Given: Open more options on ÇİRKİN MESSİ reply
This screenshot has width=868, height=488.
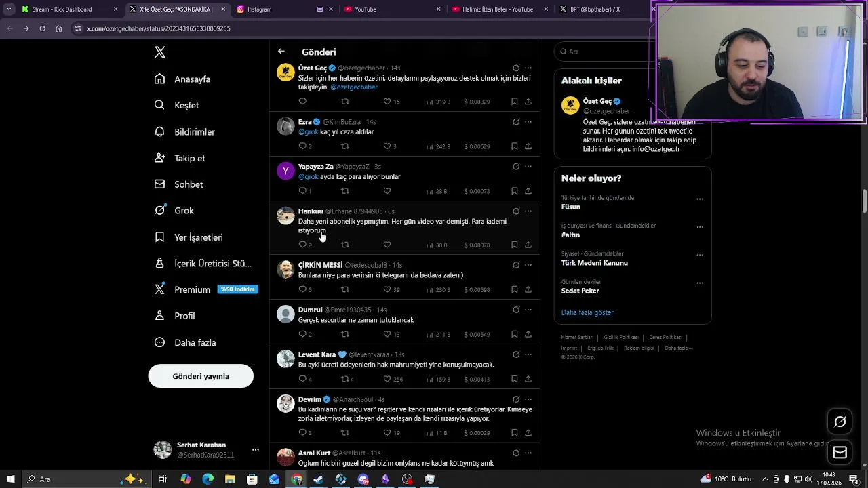Looking at the screenshot, I should tap(528, 265).
